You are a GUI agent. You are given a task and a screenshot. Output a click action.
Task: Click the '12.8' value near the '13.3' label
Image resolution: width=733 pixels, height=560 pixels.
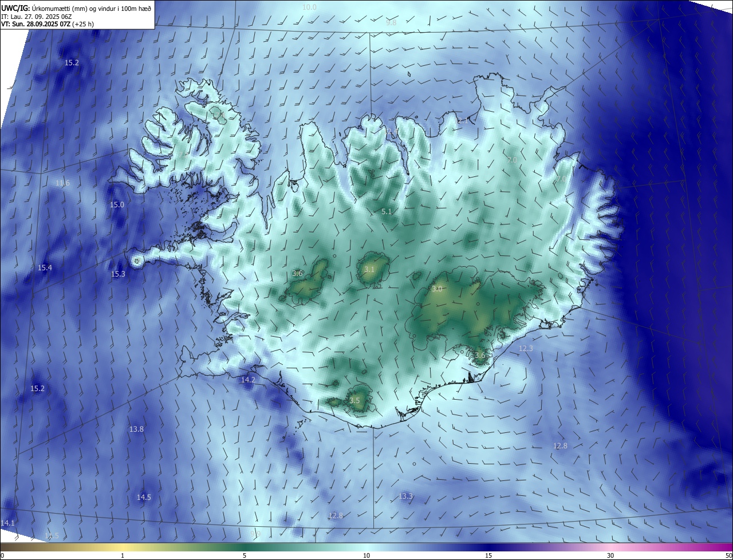tap(336, 515)
